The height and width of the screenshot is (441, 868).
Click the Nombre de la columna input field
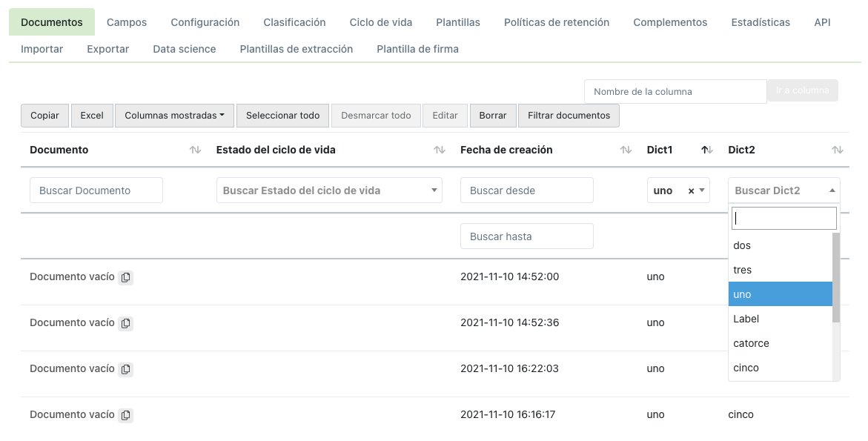pos(675,90)
